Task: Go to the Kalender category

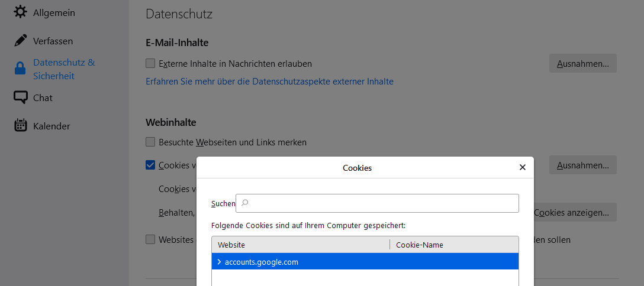Action: (x=51, y=126)
